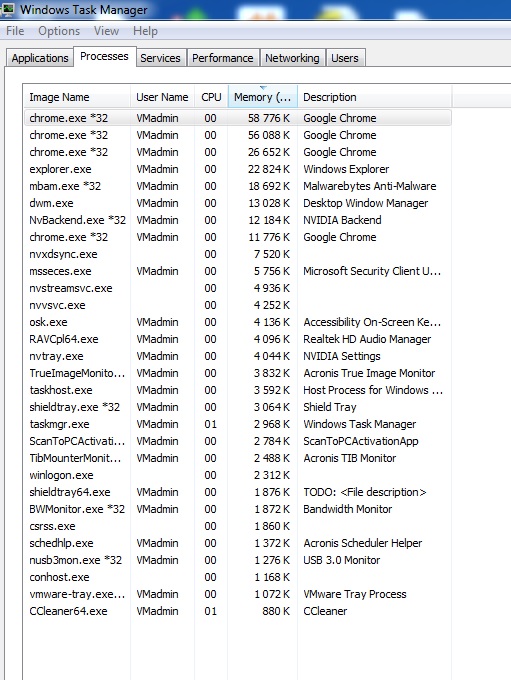Open the Performance tab
The image size is (511, 680).
point(223,58)
